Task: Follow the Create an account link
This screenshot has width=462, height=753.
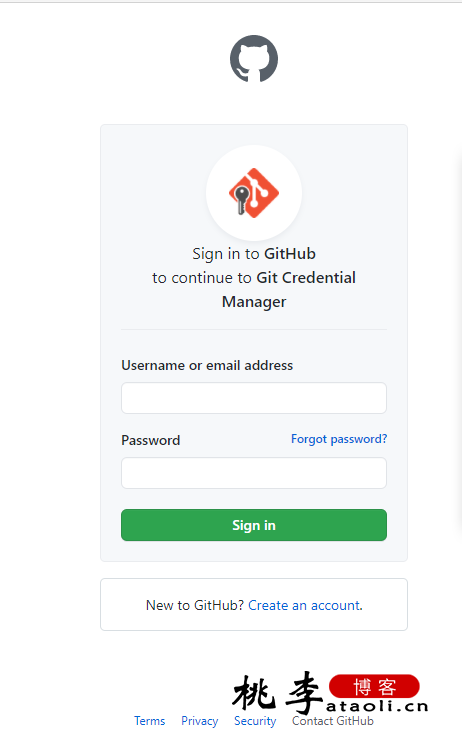Action: pyautogui.click(x=305, y=605)
